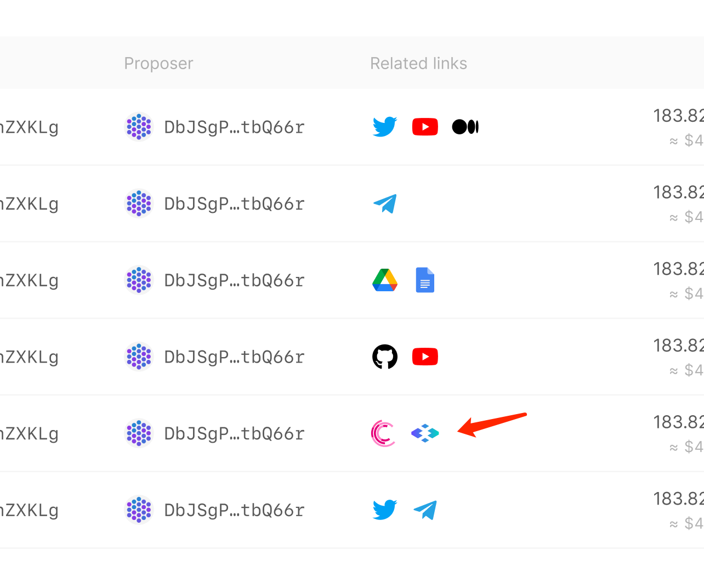Viewport: 704px width, 588px height.
Task: Click the proposer avatar in the last row
Action: (x=139, y=510)
